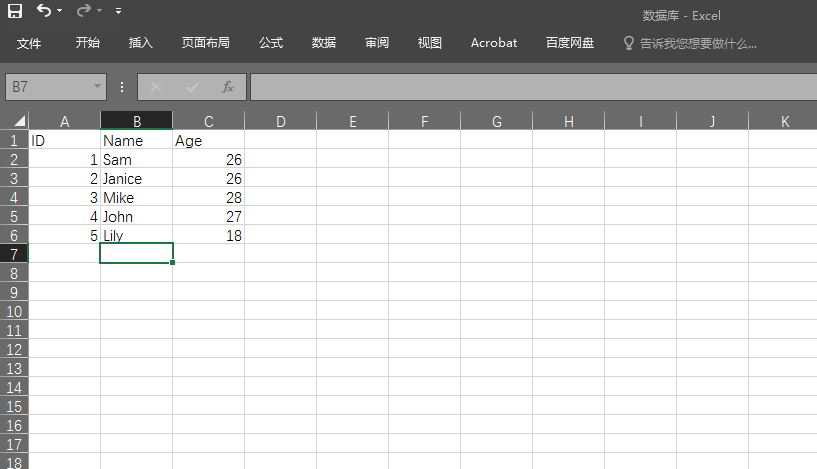Select column H header
Screen dimensions: 817x469
pos(568,121)
